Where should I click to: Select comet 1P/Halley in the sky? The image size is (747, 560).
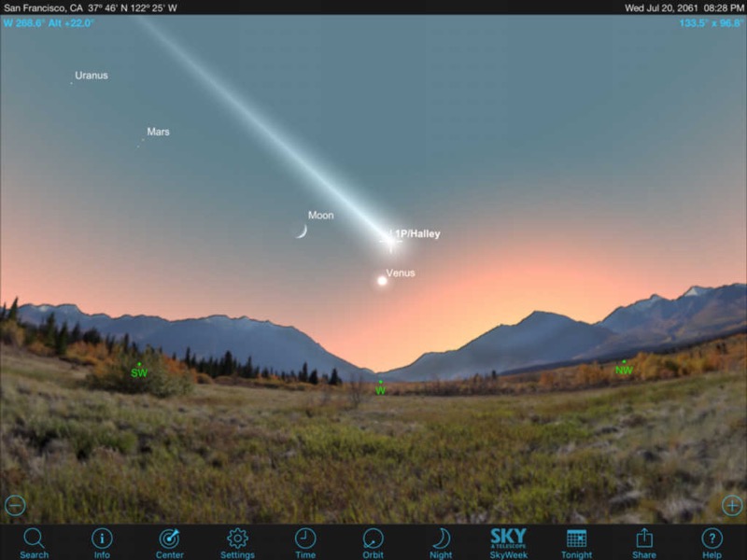click(x=389, y=239)
